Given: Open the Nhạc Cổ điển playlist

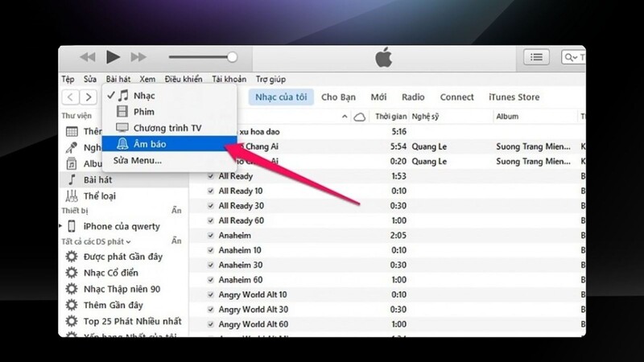Looking at the screenshot, I should (x=111, y=273).
